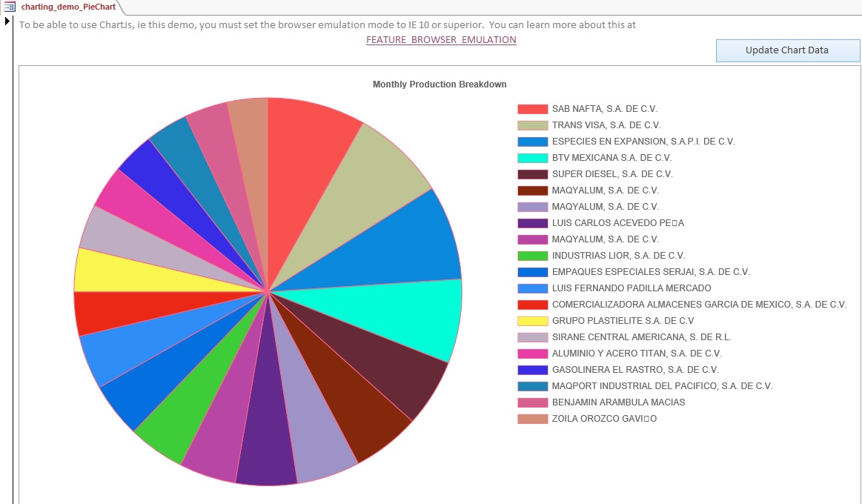Click the EMPAQUES ESPECIALES SERJAI legend label

pos(651,271)
